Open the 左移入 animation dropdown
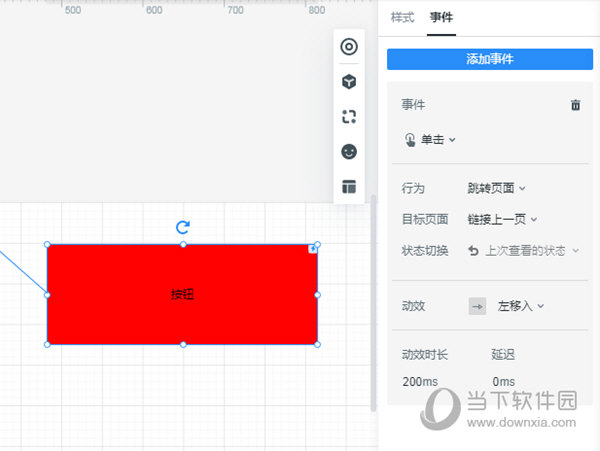Viewport: 600px width, 451px height. click(x=520, y=306)
